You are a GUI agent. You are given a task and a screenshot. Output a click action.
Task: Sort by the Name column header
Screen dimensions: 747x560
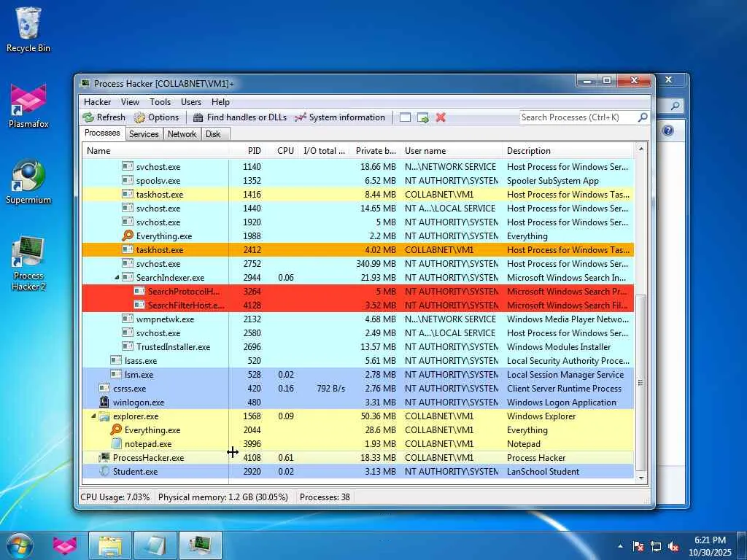click(x=155, y=150)
